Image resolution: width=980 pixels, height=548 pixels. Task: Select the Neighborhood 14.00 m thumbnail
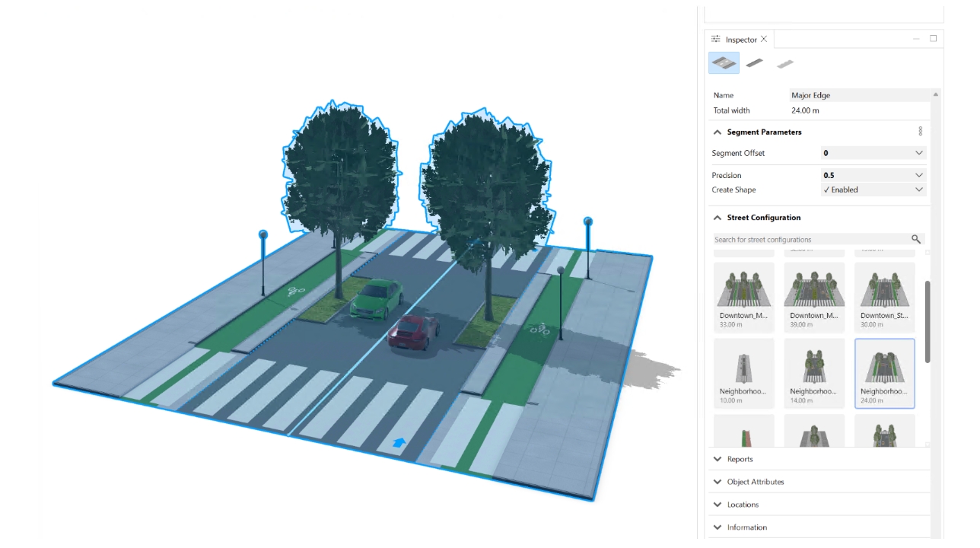tap(814, 373)
